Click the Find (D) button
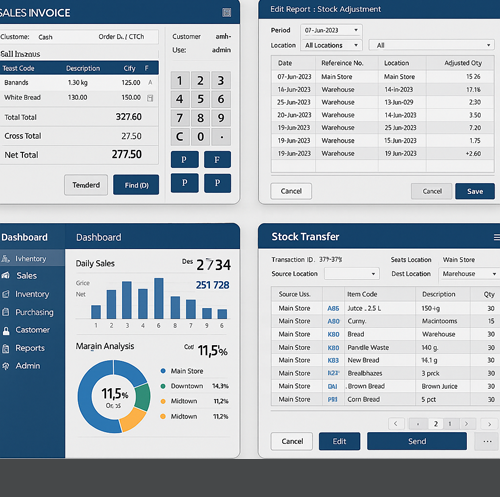The height and width of the screenshot is (497, 500). tap(136, 185)
